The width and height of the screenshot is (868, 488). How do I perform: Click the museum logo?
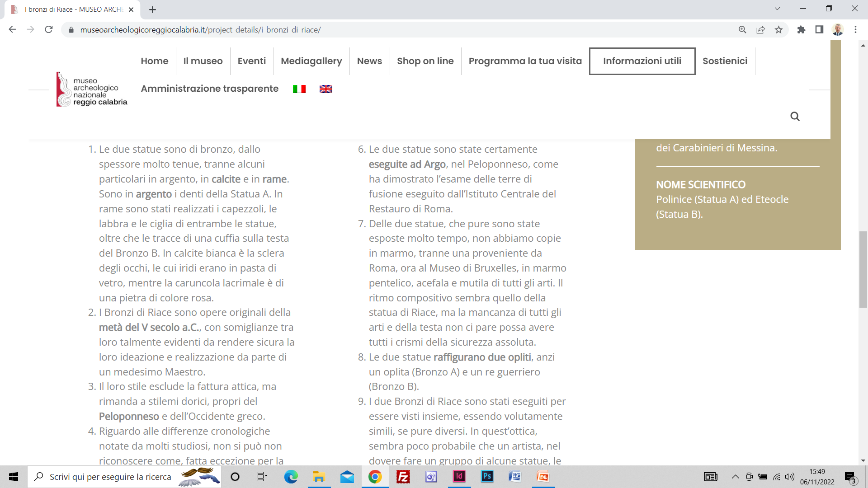click(x=92, y=89)
